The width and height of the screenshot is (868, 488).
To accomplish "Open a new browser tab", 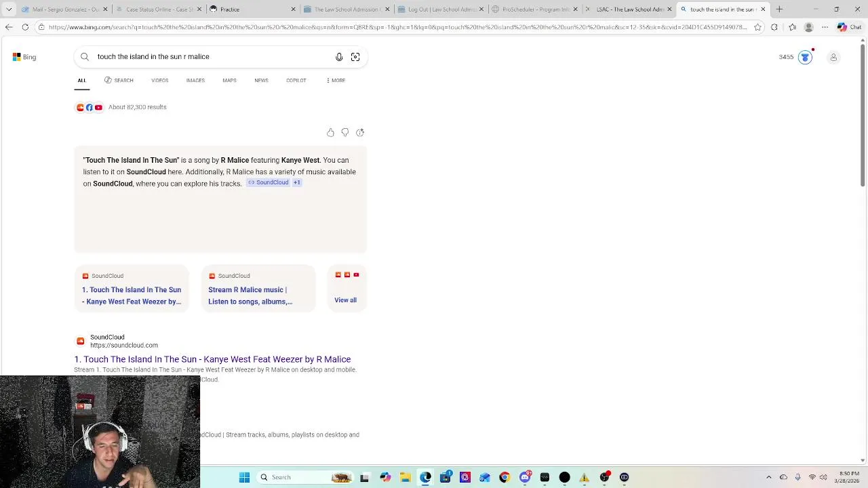I will point(779,9).
